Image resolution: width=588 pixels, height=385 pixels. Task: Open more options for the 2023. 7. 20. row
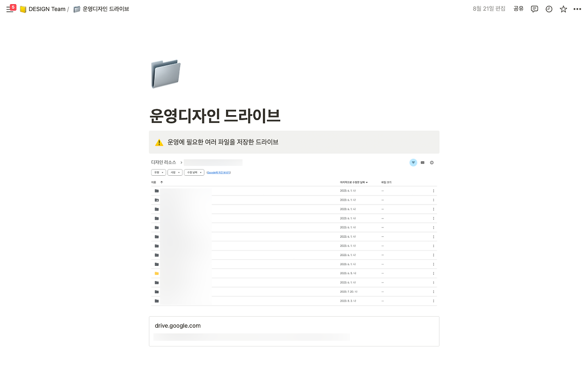click(434, 292)
